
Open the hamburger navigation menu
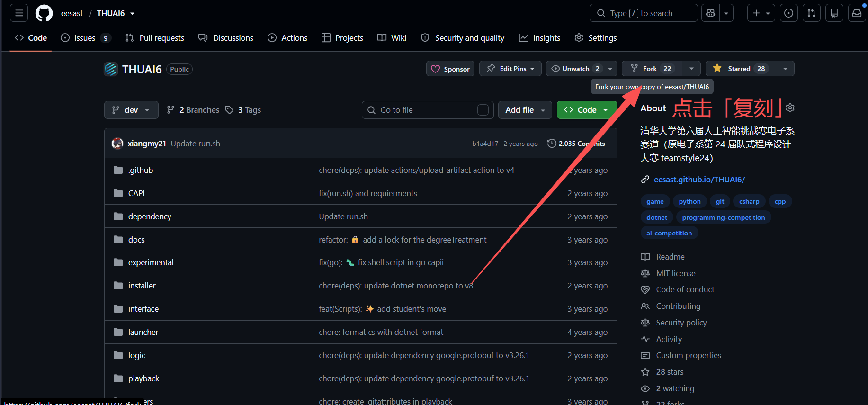[x=19, y=13]
